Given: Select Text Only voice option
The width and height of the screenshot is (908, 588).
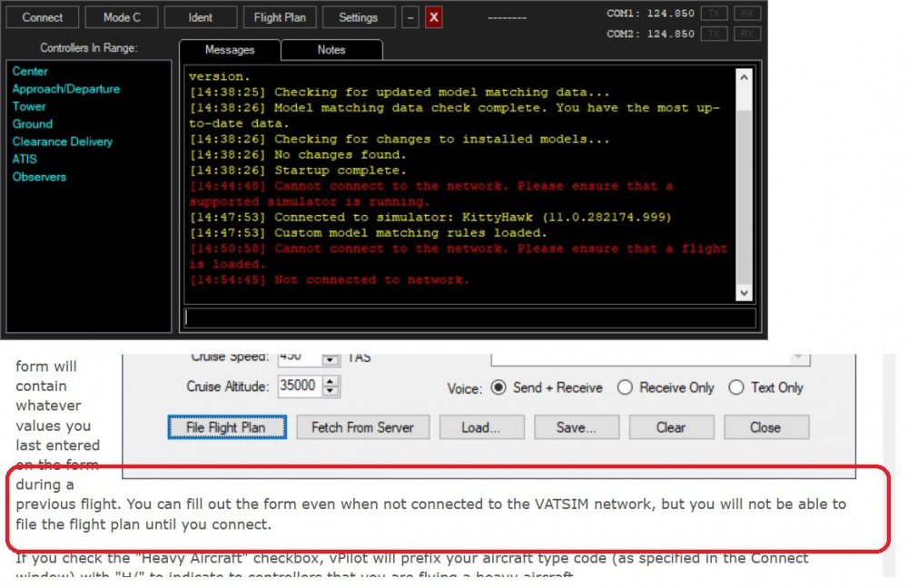Looking at the screenshot, I should click(x=736, y=387).
